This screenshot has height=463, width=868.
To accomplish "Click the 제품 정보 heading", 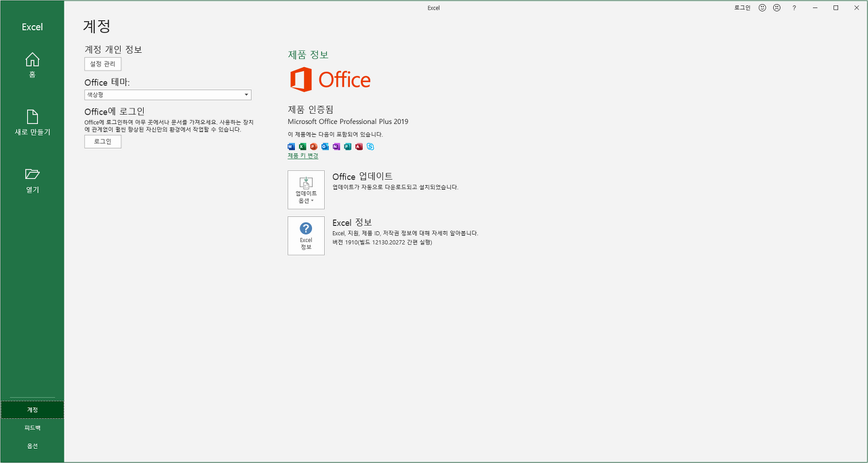I will (308, 55).
